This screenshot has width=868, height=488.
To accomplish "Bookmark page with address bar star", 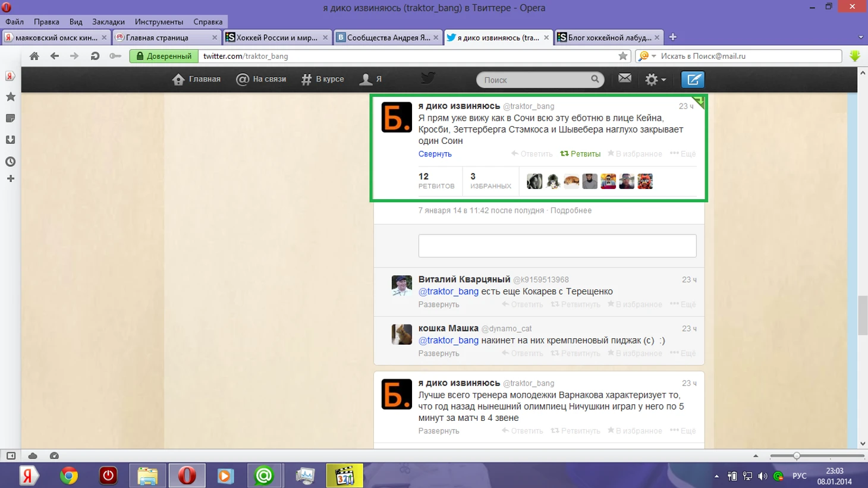I will pos(622,56).
